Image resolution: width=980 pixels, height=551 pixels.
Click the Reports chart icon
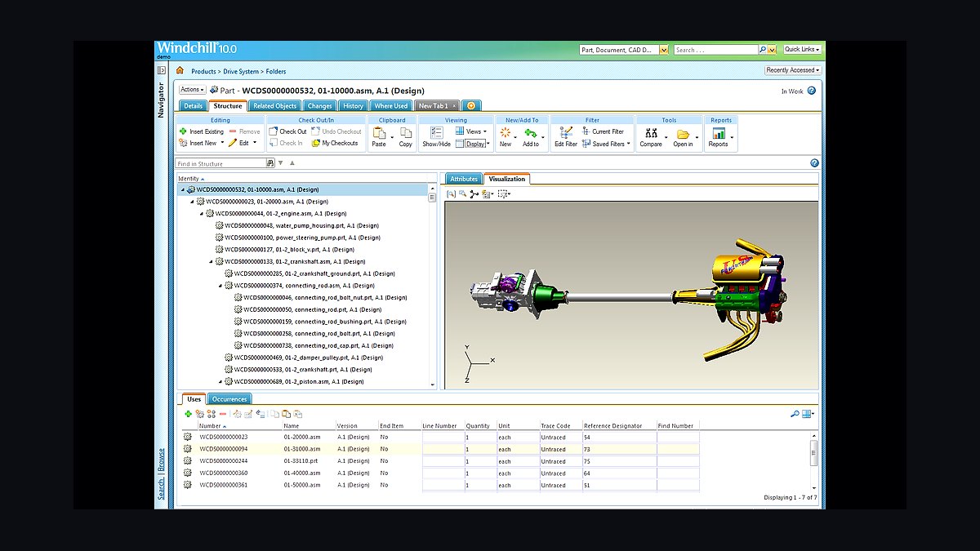[718, 132]
